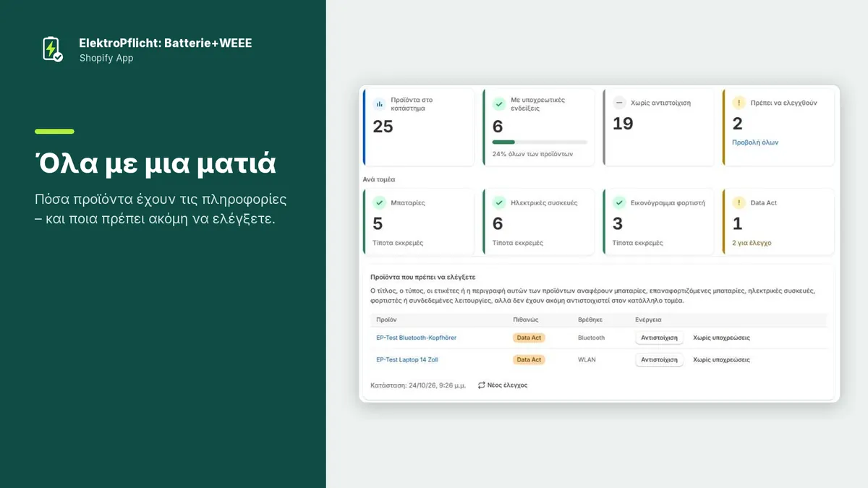Click 'Τίποτα εκκρεμές' on the Ηλεκτρικές συσκευές card
This screenshot has height=488, width=868.
coord(518,243)
